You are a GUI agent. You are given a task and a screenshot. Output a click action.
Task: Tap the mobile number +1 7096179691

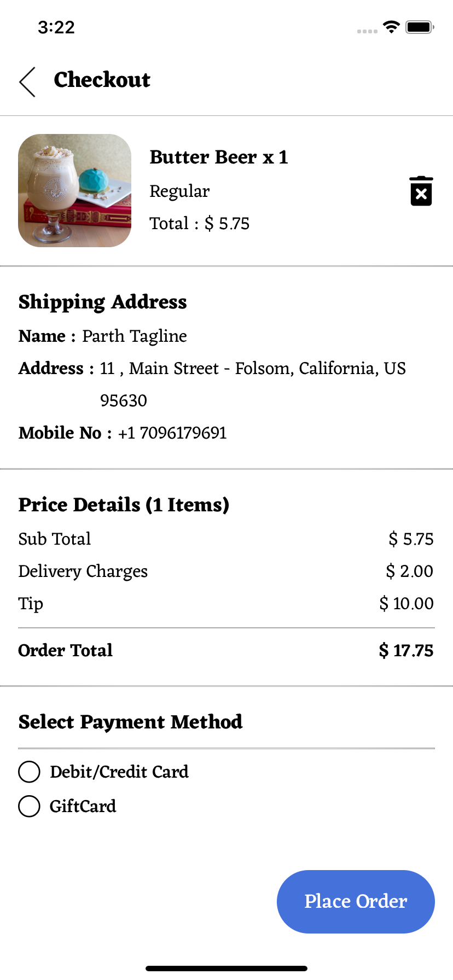172,433
